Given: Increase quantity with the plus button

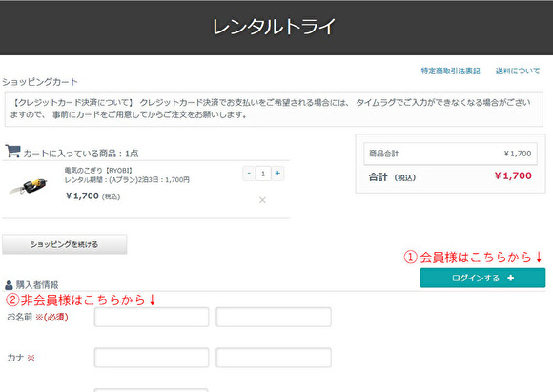Looking at the screenshot, I should [x=277, y=174].
